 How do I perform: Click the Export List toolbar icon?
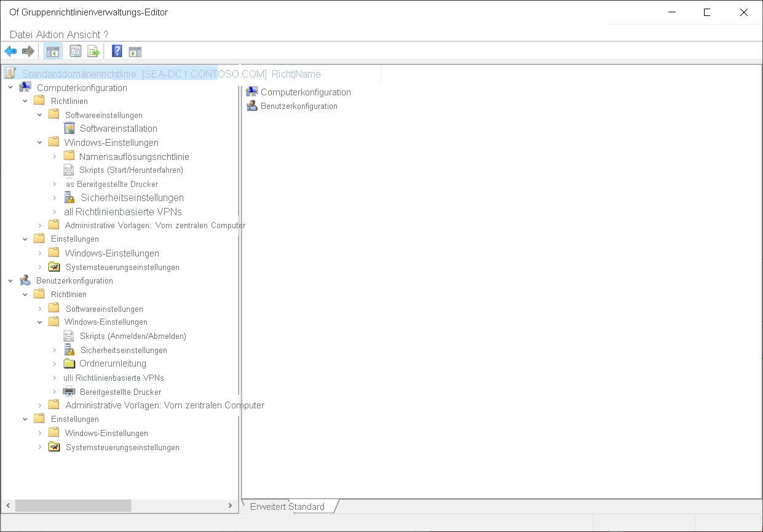tap(93, 51)
